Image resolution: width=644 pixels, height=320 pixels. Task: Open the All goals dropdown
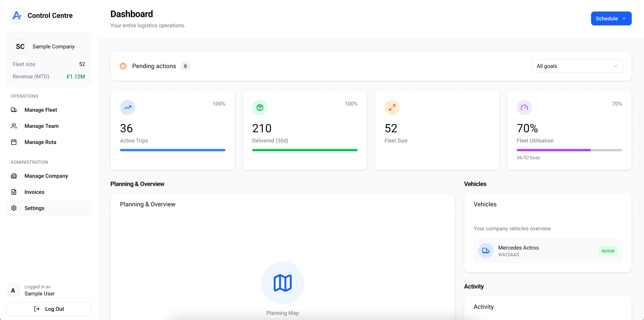click(577, 66)
